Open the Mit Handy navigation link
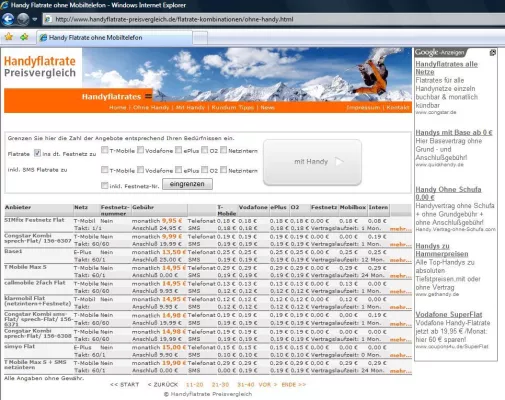Image resolution: width=505 pixels, height=400 pixels. (x=190, y=107)
